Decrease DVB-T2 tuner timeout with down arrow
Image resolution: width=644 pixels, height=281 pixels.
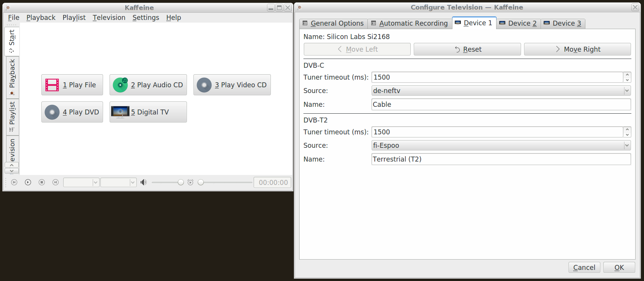(627, 135)
